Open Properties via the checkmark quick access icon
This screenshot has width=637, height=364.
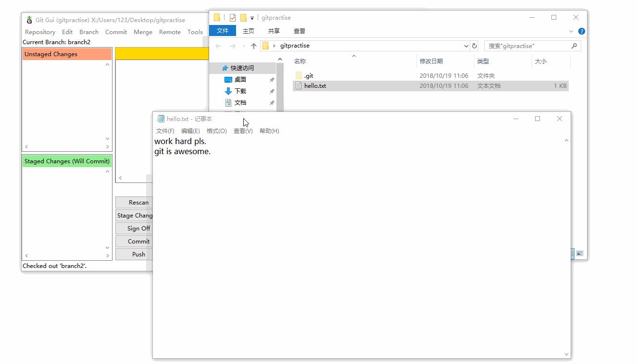[233, 18]
